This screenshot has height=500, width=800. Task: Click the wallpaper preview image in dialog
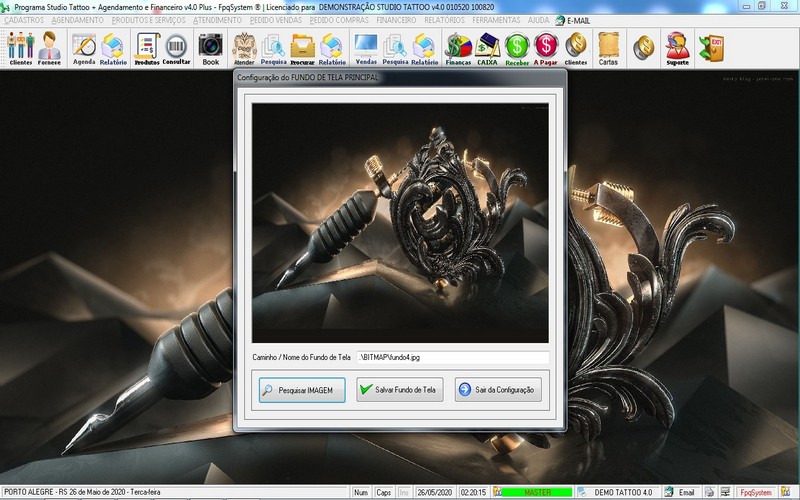point(400,222)
